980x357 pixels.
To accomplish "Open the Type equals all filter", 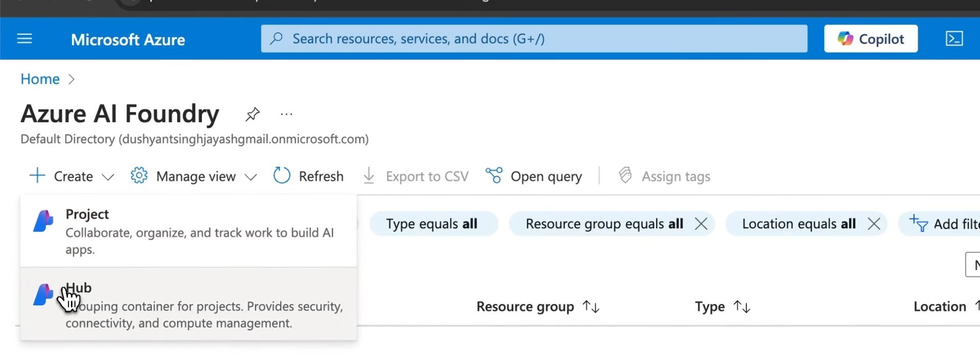I will (x=433, y=224).
